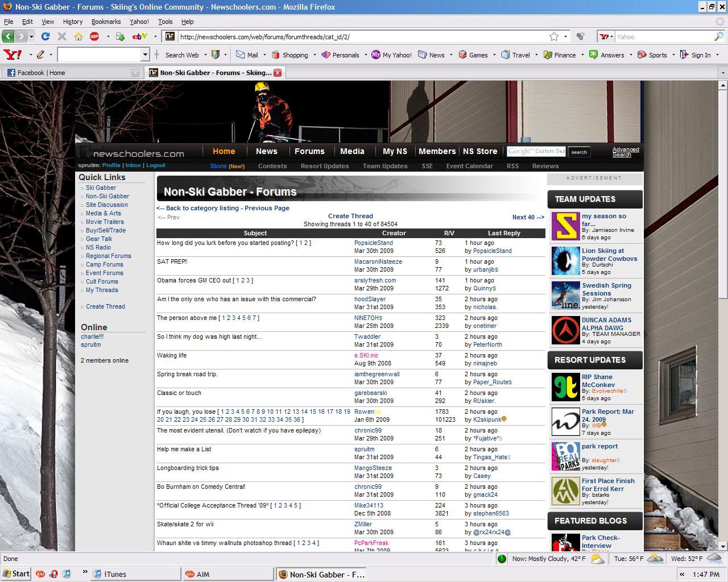728x582 pixels.
Task: Open the Personals toolbar button
Action: 340,55
